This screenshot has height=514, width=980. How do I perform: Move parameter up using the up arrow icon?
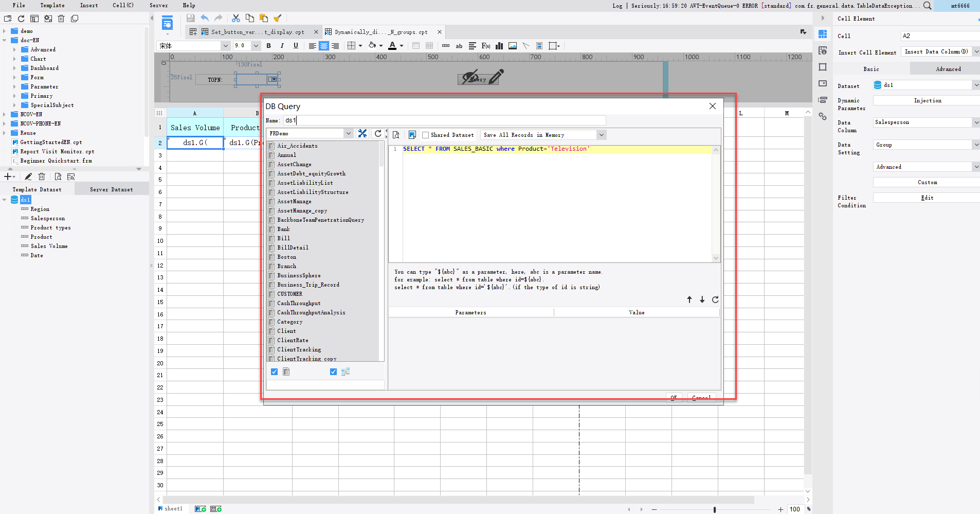tap(689, 300)
